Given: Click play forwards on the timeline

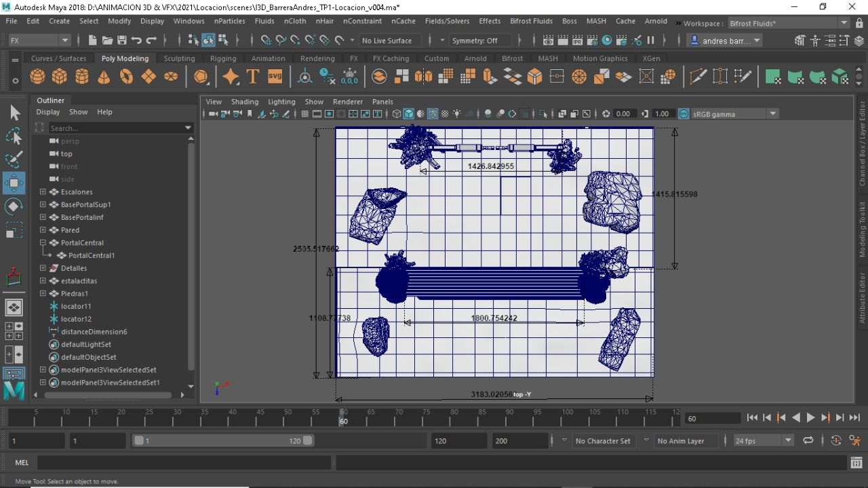Looking at the screenshot, I should pos(810,418).
